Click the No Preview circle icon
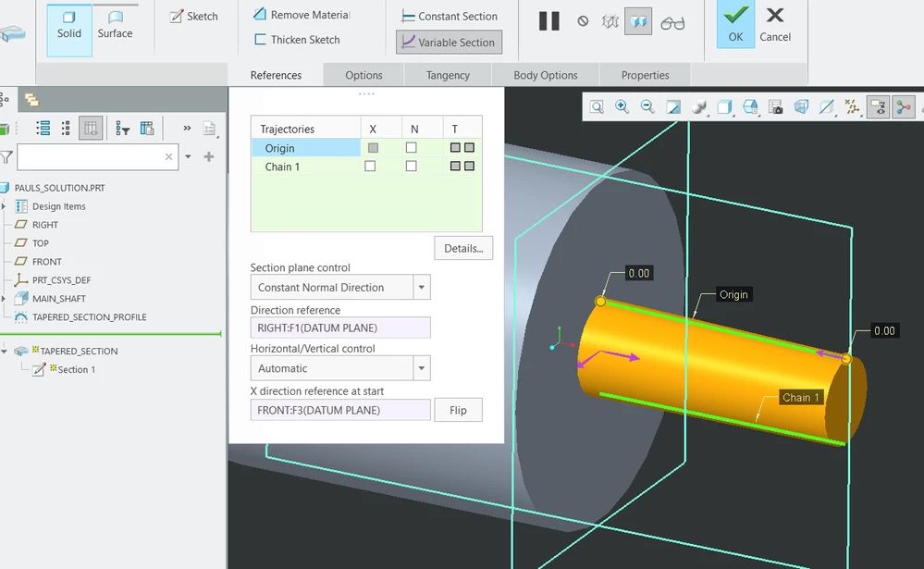This screenshot has width=924, height=569. 583,21
